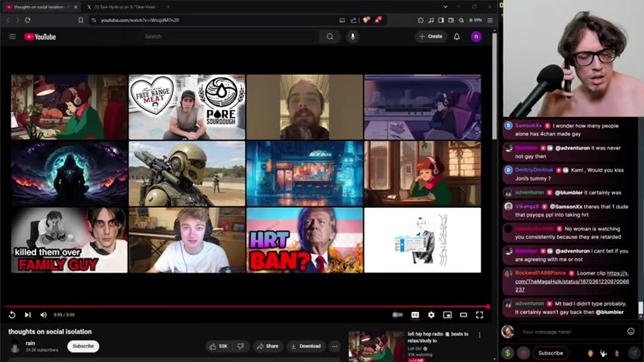Open a new browser tab with plus
The height and width of the screenshot is (362, 644).
tap(168, 7)
